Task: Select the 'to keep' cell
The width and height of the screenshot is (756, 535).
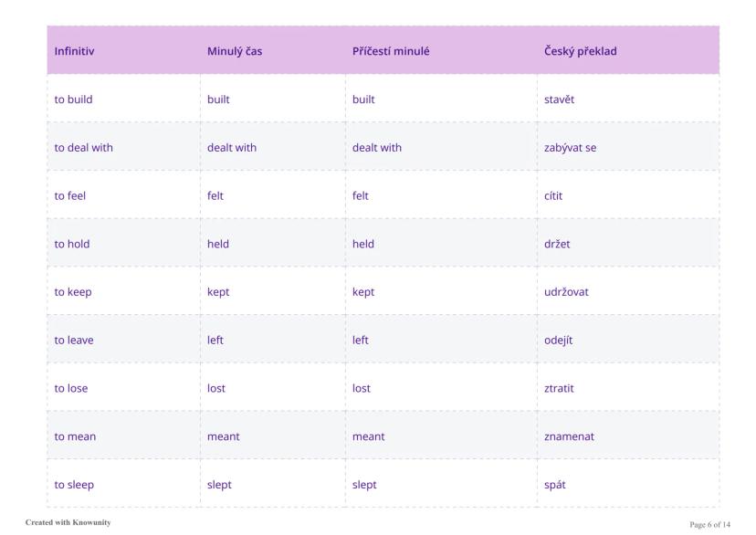Action: click(x=73, y=292)
